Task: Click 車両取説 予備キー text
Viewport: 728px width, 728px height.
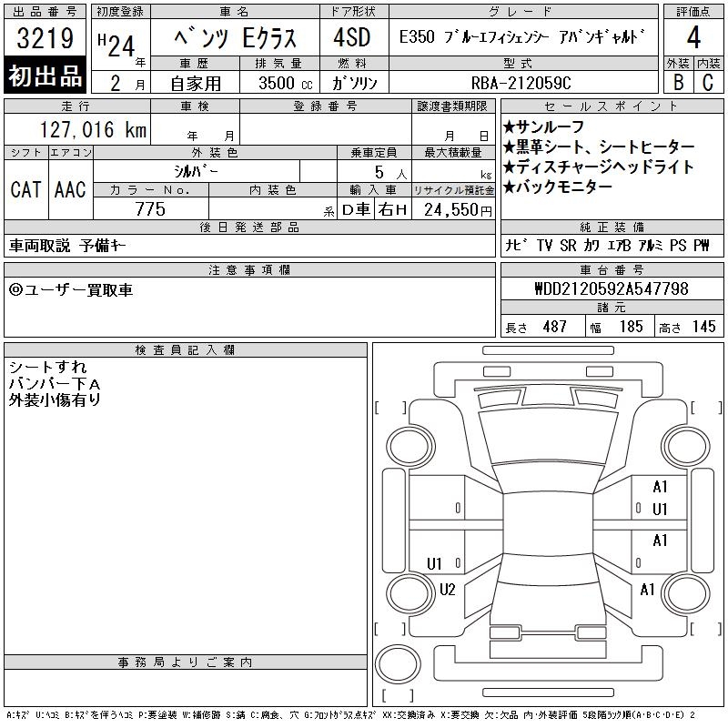Action: (67, 246)
